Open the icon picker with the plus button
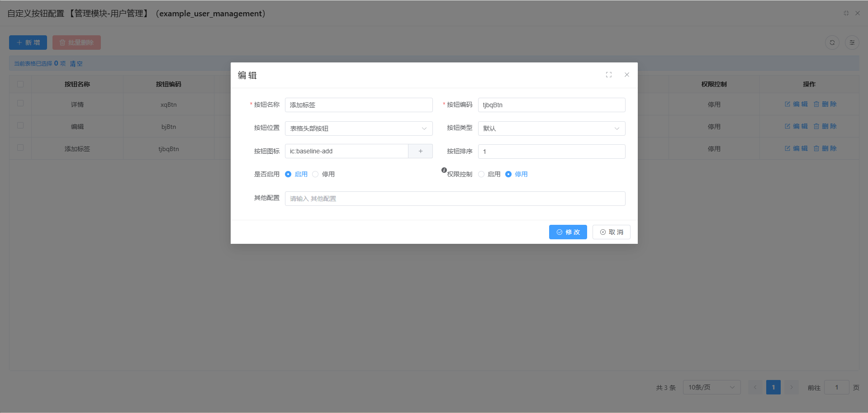This screenshot has height=413, width=868. [x=420, y=151]
